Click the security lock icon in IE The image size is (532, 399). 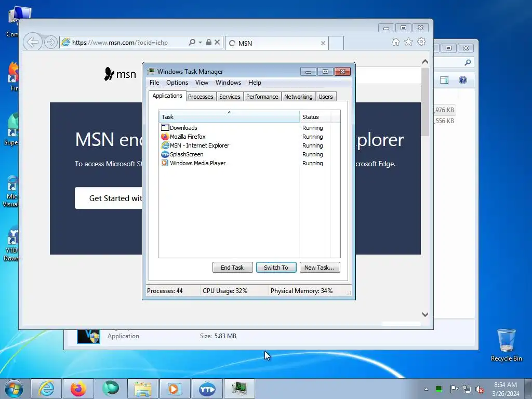[x=209, y=42]
